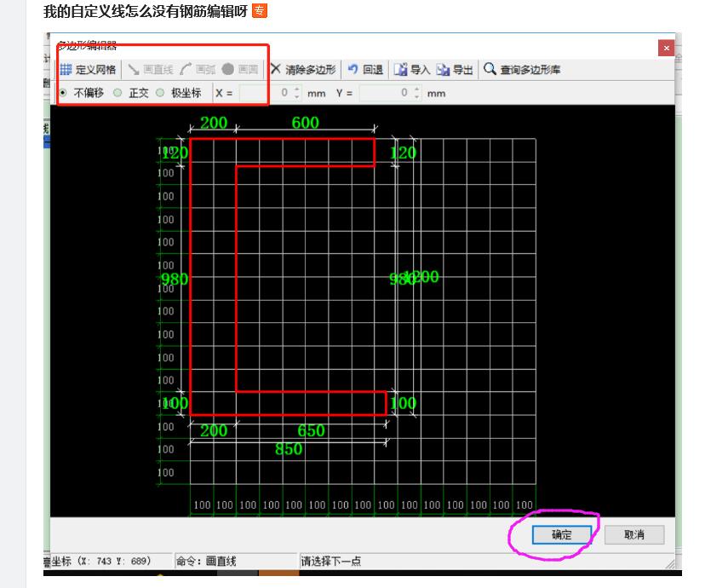Image resolution: width=728 pixels, height=588 pixels.
Task: Decrease the X value with down arrow
Action: pos(296,96)
